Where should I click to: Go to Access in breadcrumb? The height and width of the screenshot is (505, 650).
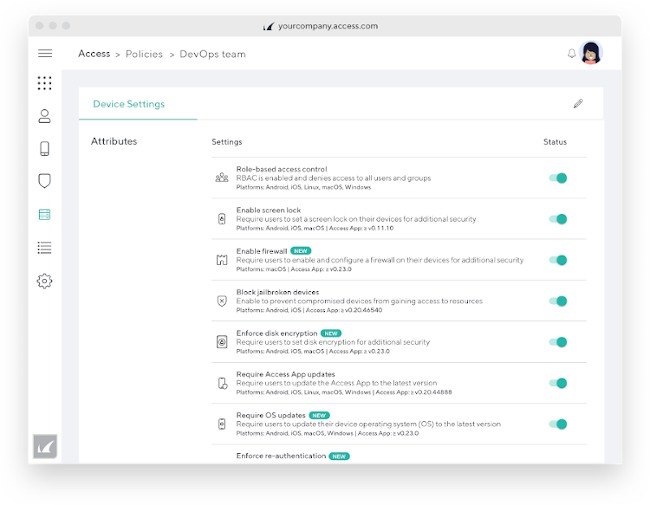pos(94,54)
